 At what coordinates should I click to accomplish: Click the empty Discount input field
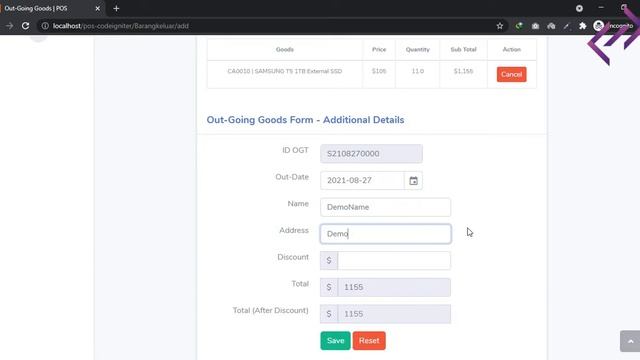click(394, 260)
